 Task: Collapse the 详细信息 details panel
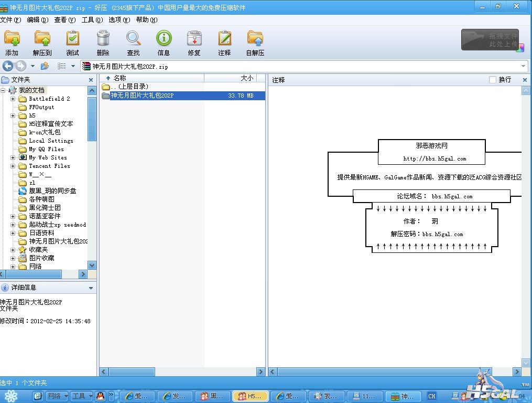(91, 288)
